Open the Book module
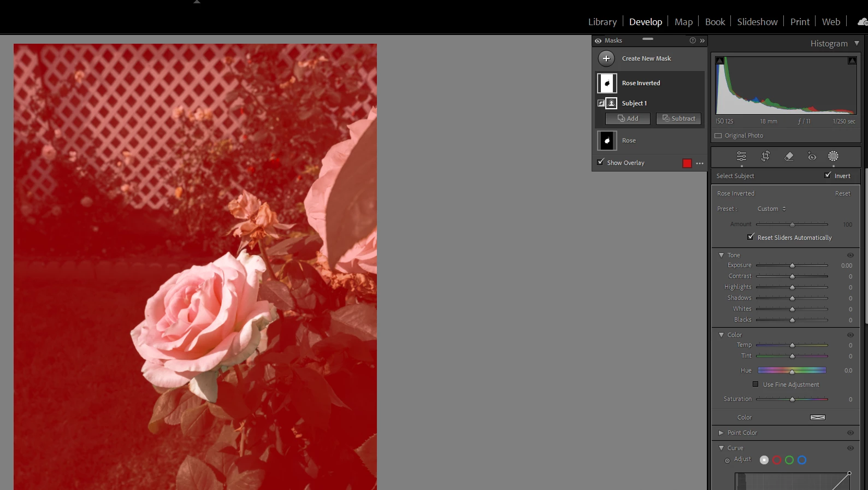The height and width of the screenshot is (490, 868). coord(715,22)
